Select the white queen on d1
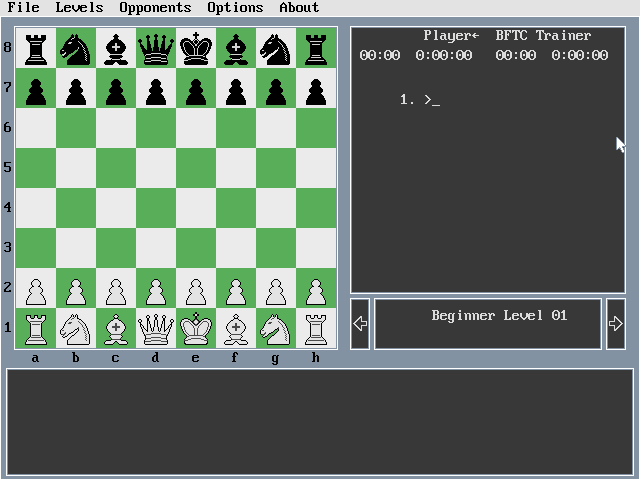The width and height of the screenshot is (640, 480). 156,328
